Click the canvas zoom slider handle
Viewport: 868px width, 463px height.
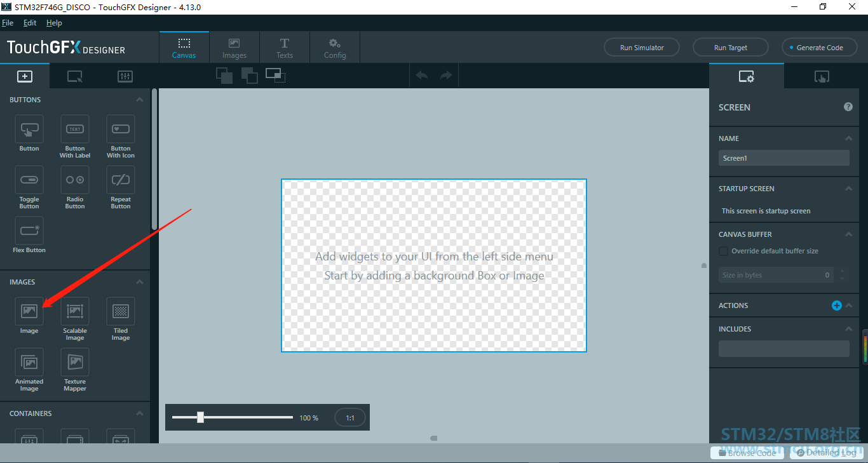tap(200, 417)
